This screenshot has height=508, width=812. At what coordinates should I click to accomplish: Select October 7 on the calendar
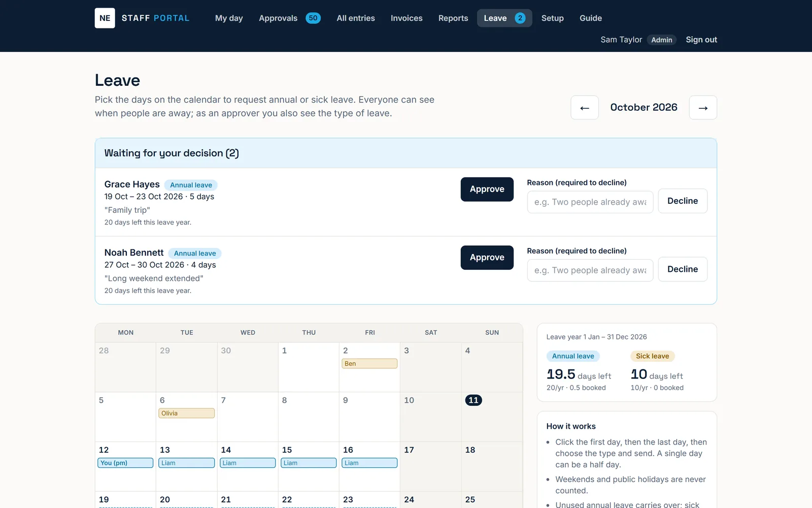point(248,417)
